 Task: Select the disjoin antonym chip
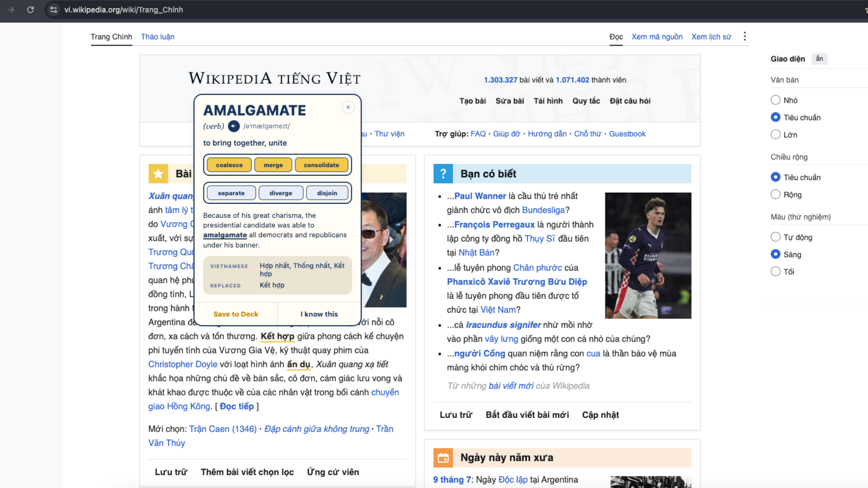click(x=327, y=193)
